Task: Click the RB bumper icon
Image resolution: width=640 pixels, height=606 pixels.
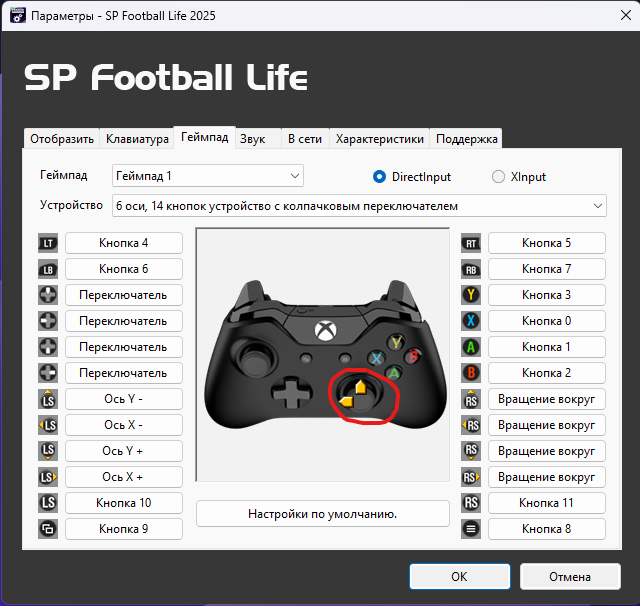Action: click(471, 269)
